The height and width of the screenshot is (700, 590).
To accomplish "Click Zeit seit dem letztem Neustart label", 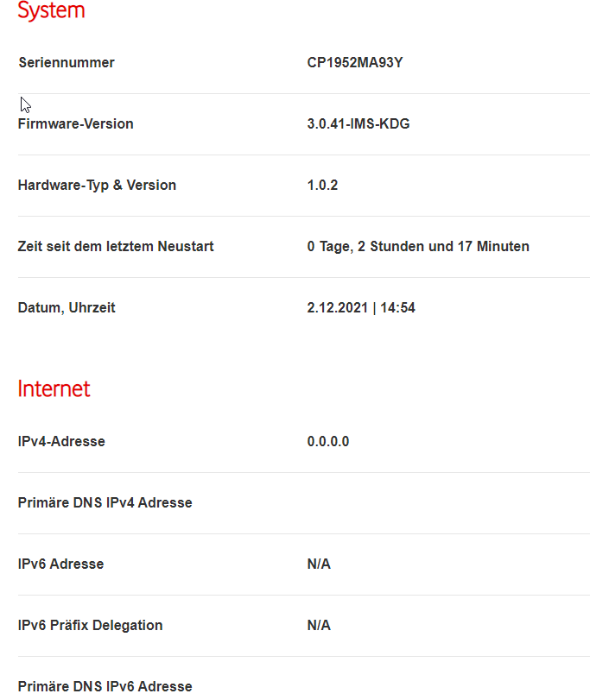I will click(x=116, y=247).
